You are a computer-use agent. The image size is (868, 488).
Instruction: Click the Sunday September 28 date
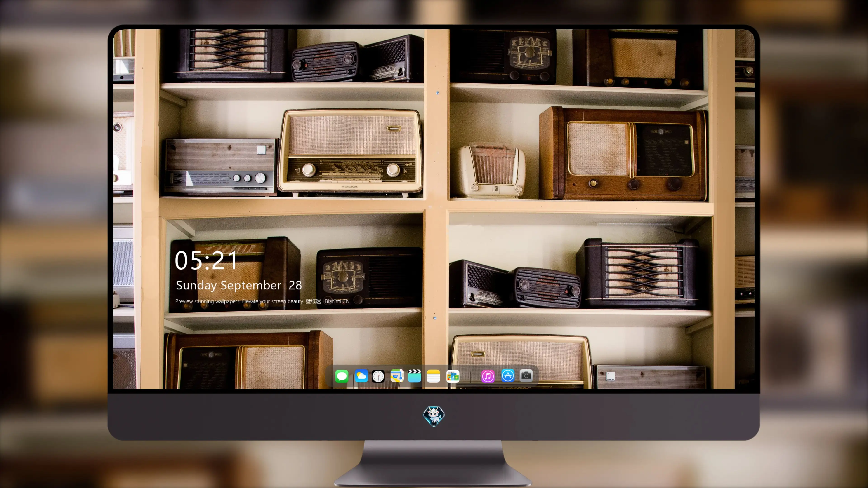point(238,286)
